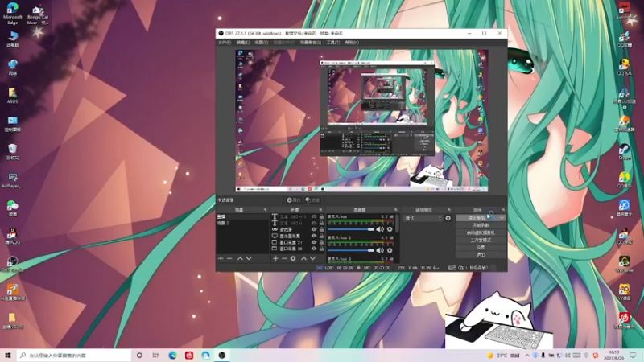Open OBS Settings from the Controls dock

[x=481, y=248]
